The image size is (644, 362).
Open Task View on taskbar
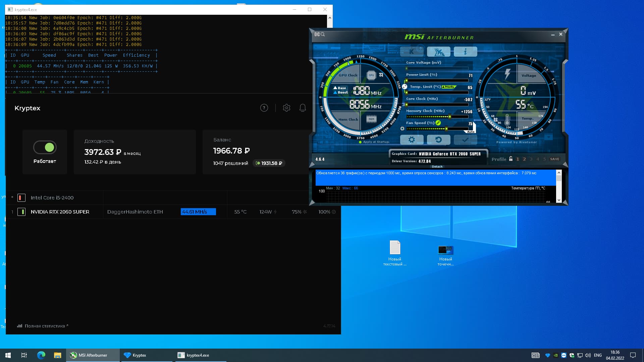coord(24,355)
